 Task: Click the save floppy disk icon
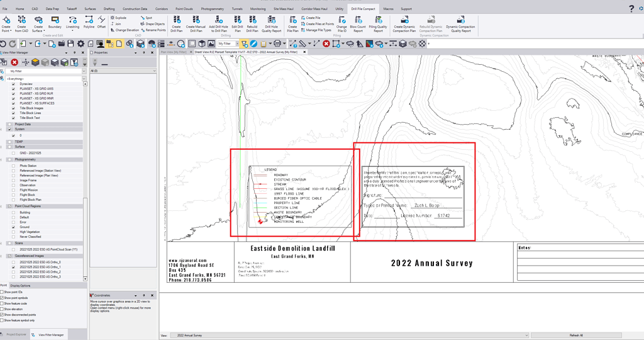[x=70, y=43]
